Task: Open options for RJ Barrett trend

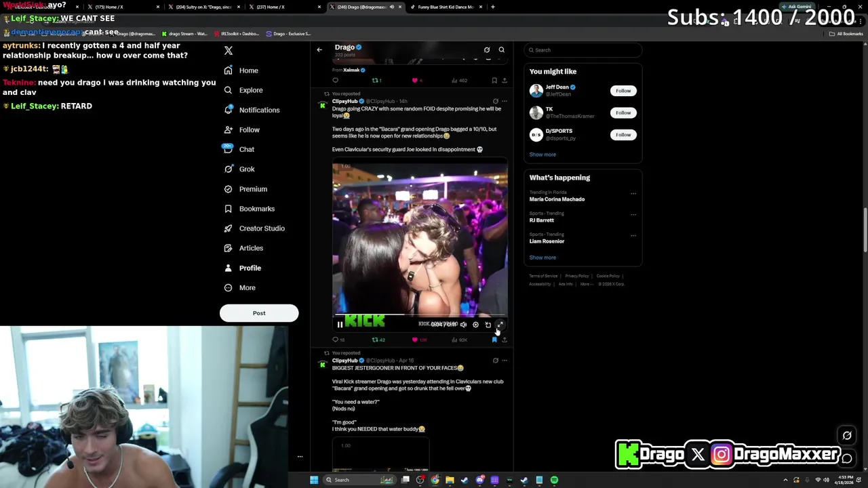Action: [x=633, y=215]
